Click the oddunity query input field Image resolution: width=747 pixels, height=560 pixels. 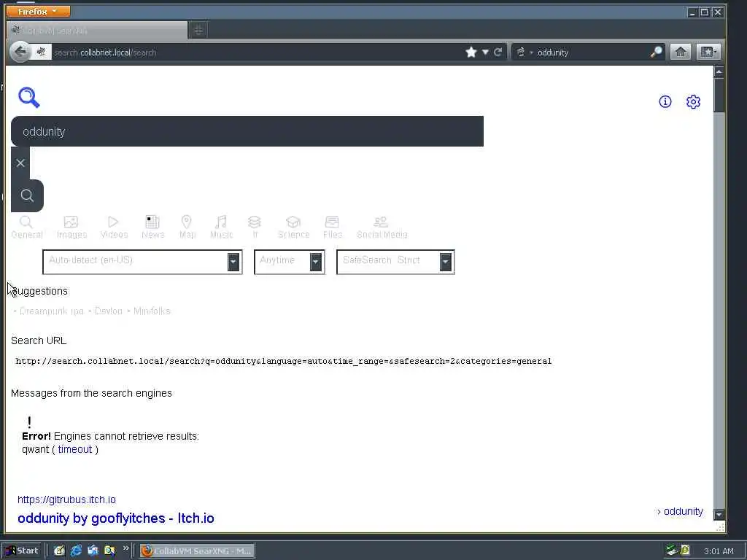tap(247, 131)
